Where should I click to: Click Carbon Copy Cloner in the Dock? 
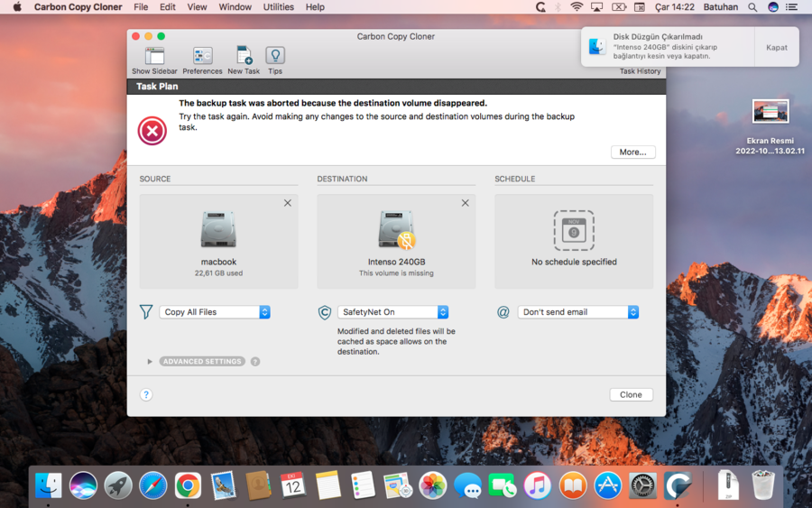point(678,485)
